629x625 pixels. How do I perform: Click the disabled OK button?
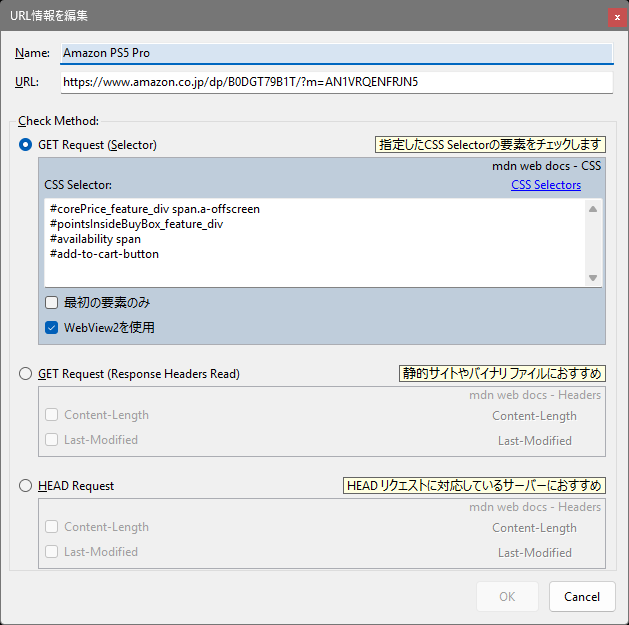coord(507,597)
